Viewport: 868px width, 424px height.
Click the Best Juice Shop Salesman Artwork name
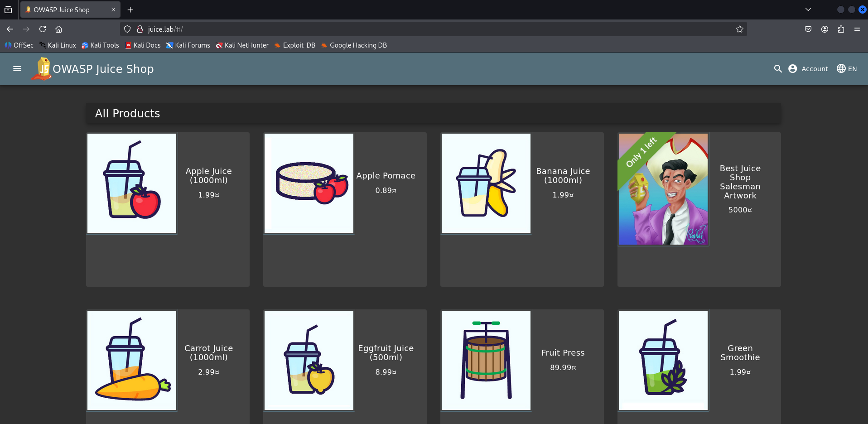[x=740, y=182]
